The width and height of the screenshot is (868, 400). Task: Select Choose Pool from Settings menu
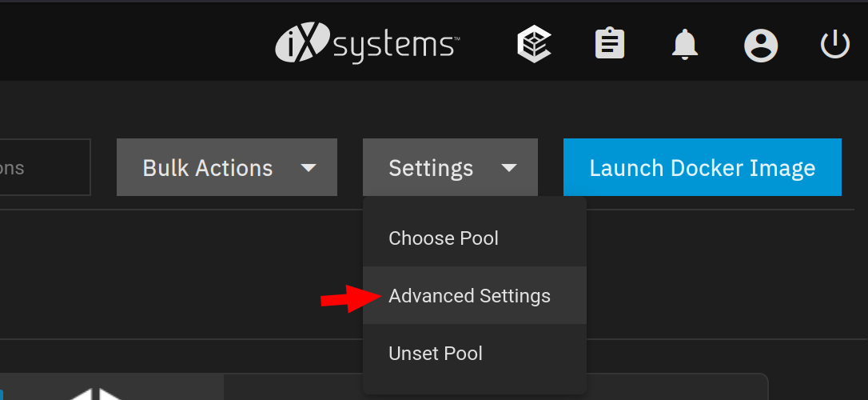(x=475, y=238)
